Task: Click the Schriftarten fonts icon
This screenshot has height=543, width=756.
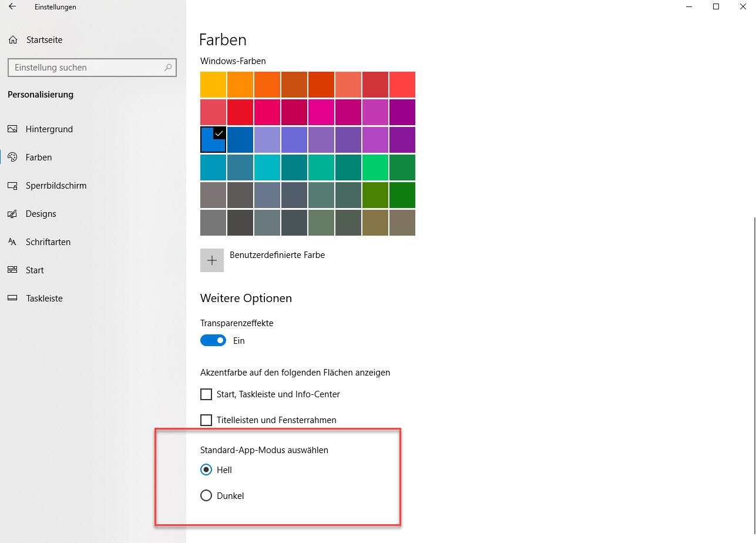Action: point(12,242)
